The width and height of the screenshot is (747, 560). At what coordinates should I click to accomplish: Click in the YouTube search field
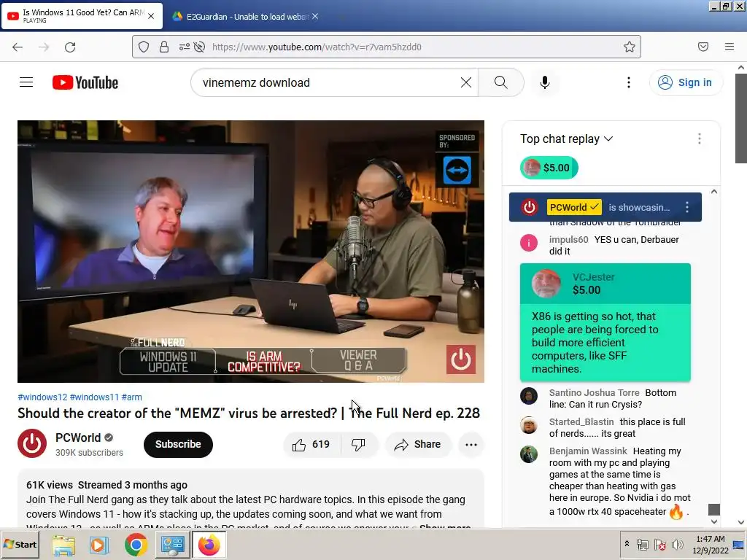tap(329, 82)
